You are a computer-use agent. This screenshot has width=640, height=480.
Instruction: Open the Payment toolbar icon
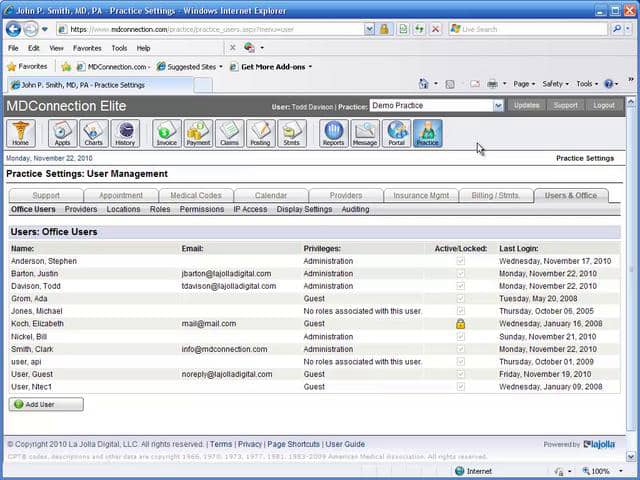[x=198, y=133]
